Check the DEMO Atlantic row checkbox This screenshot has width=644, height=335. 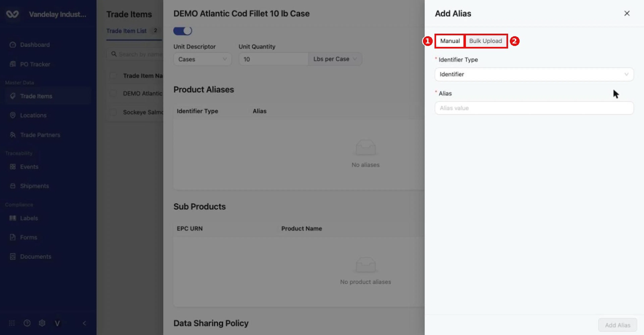(113, 93)
